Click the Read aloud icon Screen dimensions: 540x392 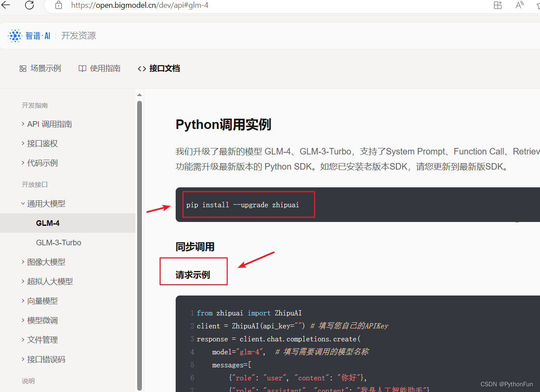(519, 6)
